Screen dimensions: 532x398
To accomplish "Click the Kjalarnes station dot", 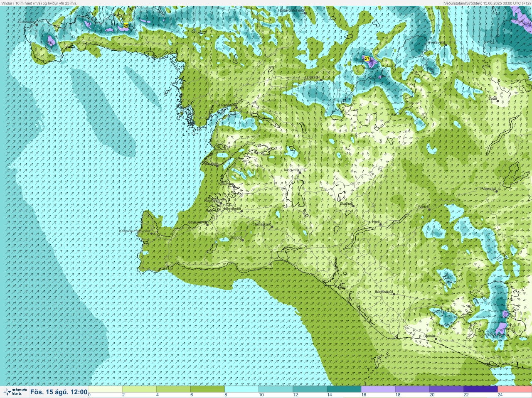I will point(234,187).
